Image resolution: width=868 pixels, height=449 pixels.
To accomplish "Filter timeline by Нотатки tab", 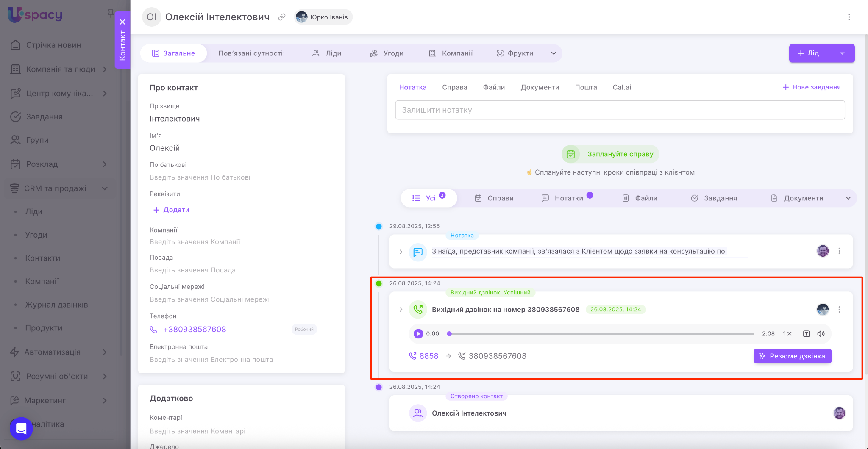I will click(x=568, y=198).
